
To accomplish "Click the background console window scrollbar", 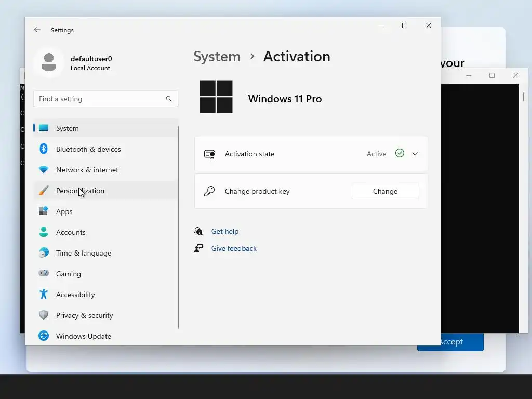I will 524,97.
